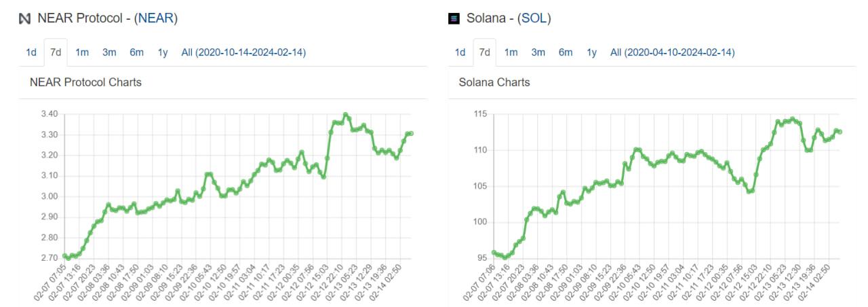Show 1y range for NEAR Protocol

(163, 52)
